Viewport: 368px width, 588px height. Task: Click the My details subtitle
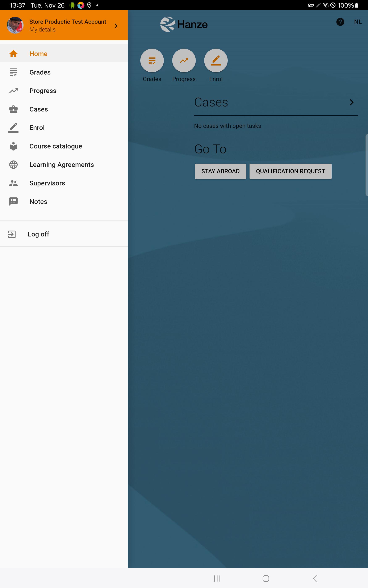43,30
